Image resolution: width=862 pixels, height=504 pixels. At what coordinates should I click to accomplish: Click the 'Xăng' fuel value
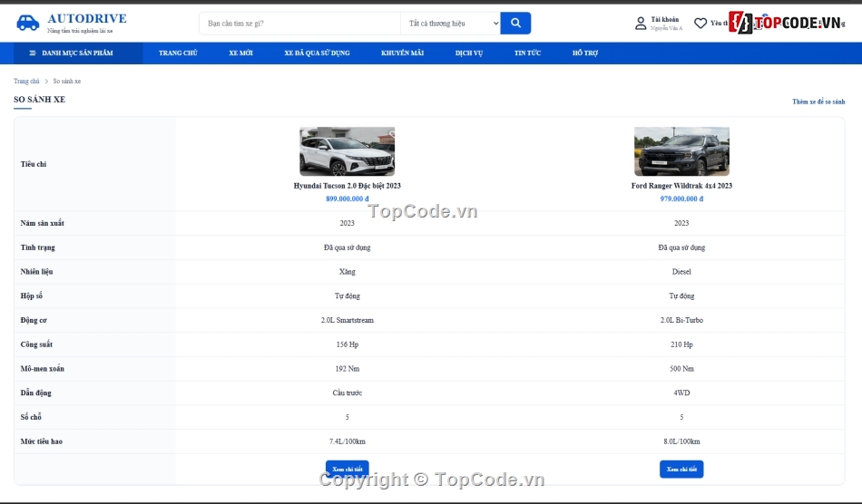coord(347,272)
